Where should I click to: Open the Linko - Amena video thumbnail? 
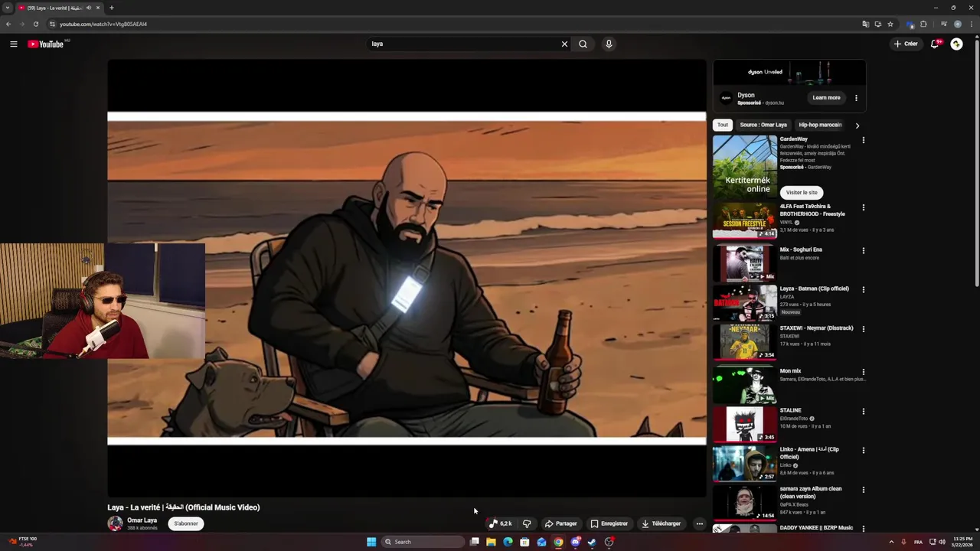(x=745, y=464)
